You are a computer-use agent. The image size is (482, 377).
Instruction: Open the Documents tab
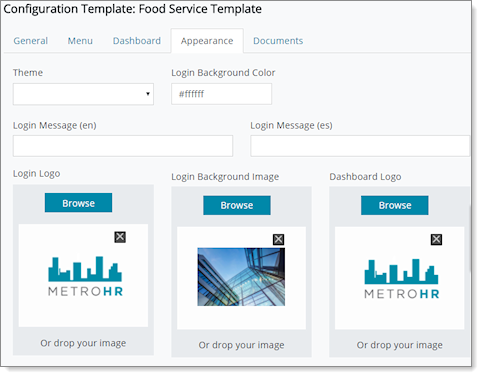tap(278, 41)
